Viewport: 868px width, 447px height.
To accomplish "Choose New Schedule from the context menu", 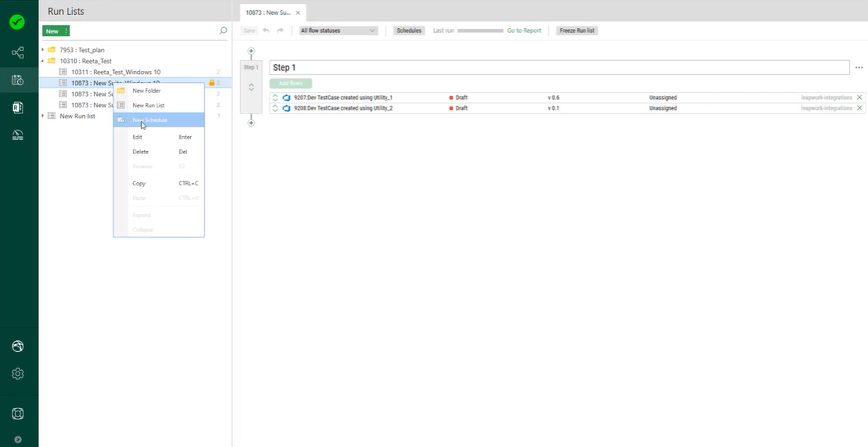I will point(150,120).
